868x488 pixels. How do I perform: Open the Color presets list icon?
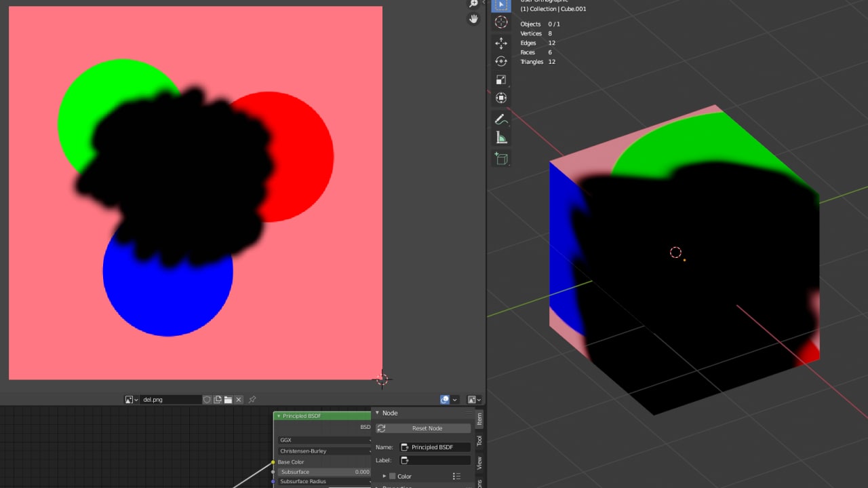click(456, 476)
